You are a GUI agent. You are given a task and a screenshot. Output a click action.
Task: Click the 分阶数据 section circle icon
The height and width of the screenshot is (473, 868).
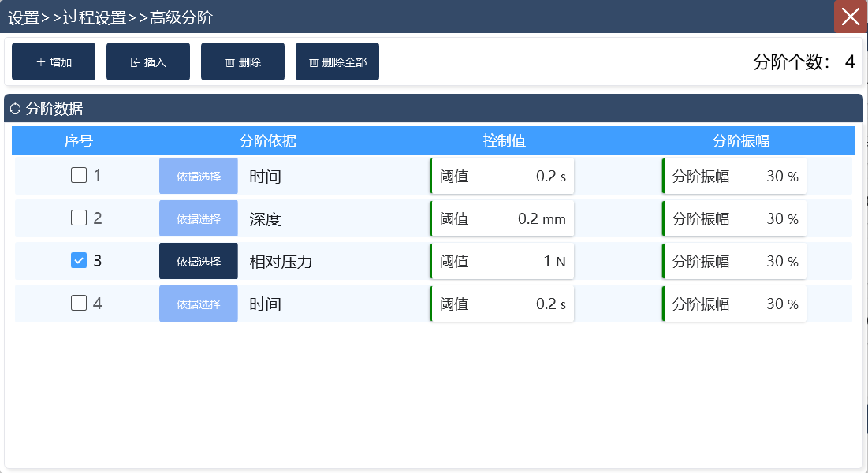15,109
